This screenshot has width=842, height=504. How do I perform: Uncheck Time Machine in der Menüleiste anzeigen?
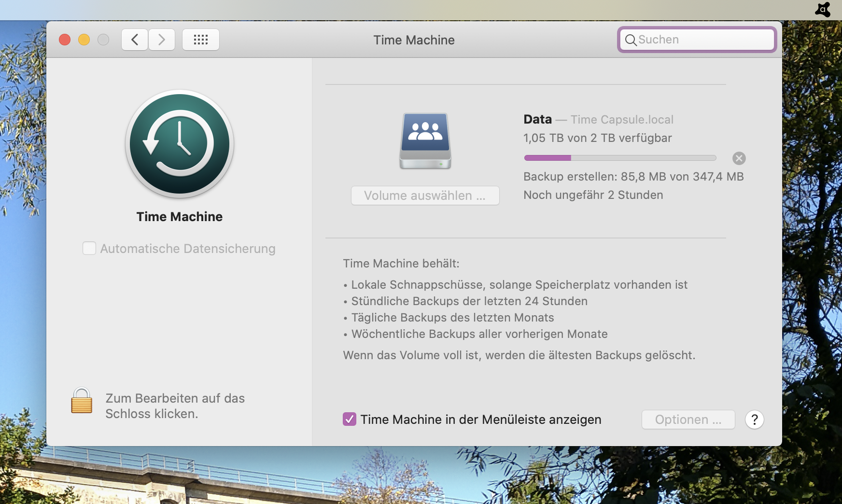[x=350, y=419]
